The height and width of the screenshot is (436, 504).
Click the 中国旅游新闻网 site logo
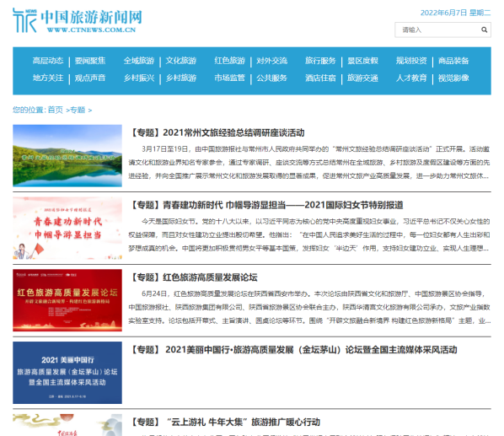[78, 20]
